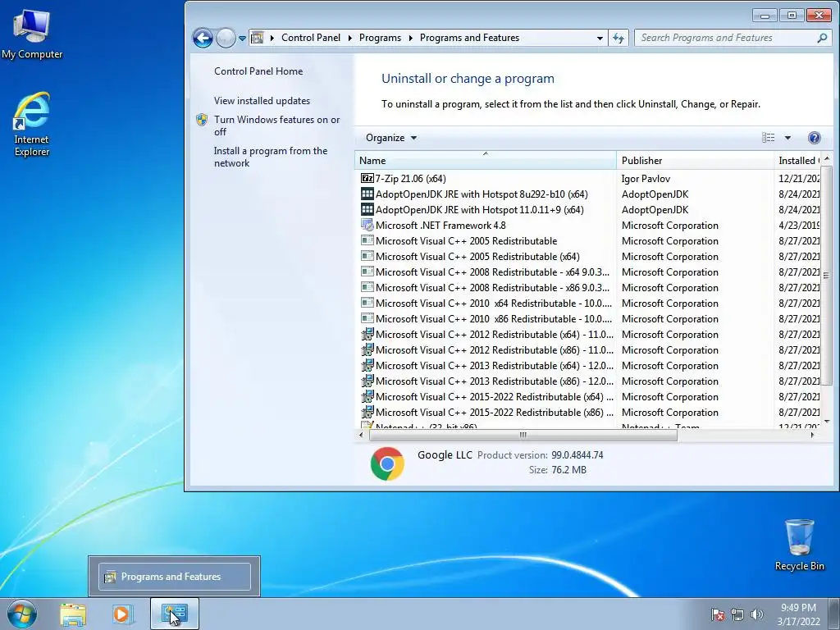This screenshot has width=840, height=630.
Task: Click Visual C++ 2015-2022 (x64) installer icon
Action: (367, 396)
